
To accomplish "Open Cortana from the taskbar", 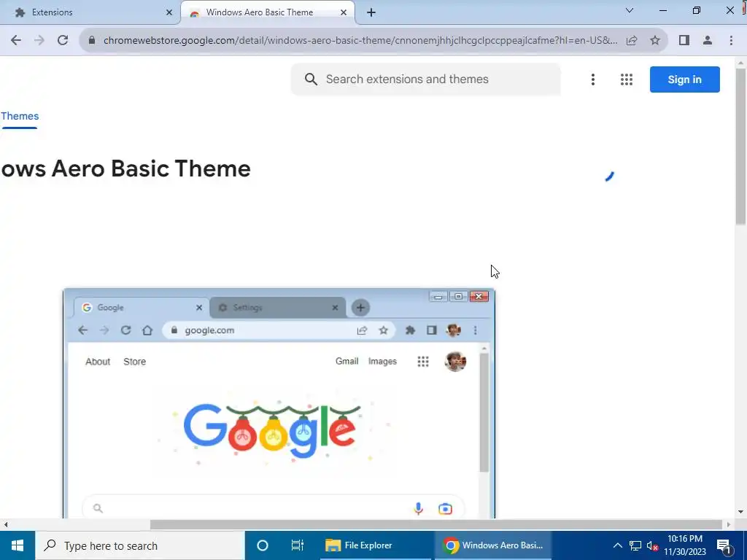I will pos(262,545).
